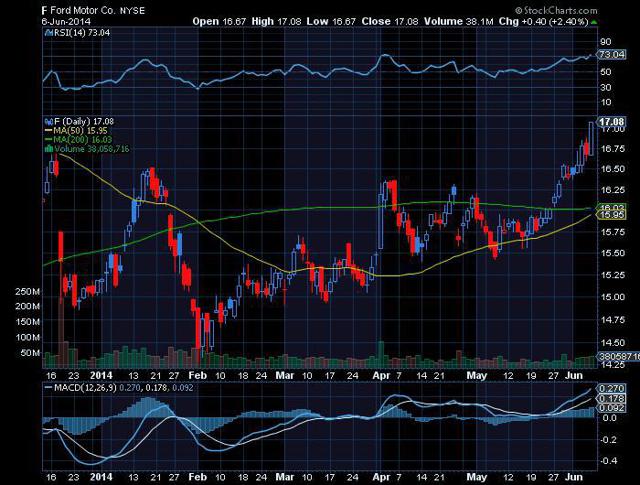Click the Open 16.67 value in header

(x=219, y=21)
